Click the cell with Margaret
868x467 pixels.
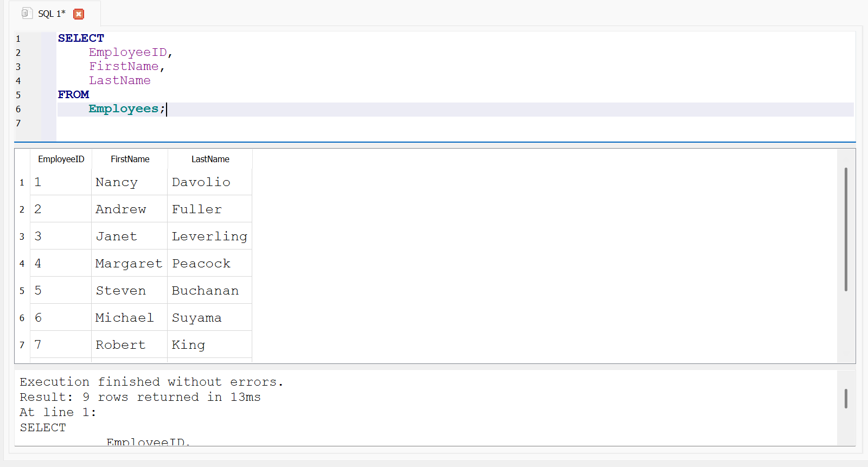coord(129,264)
